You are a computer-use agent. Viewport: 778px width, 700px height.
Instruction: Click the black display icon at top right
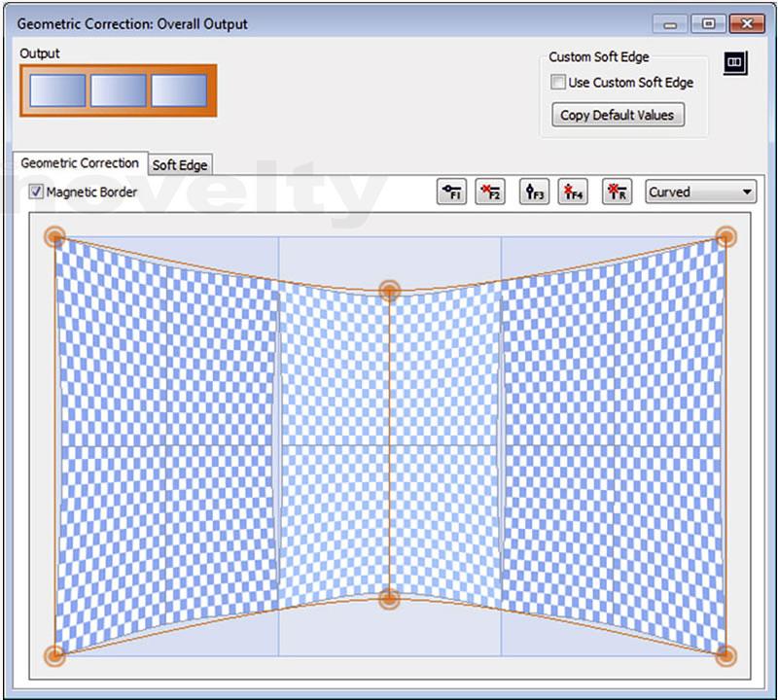[x=734, y=62]
